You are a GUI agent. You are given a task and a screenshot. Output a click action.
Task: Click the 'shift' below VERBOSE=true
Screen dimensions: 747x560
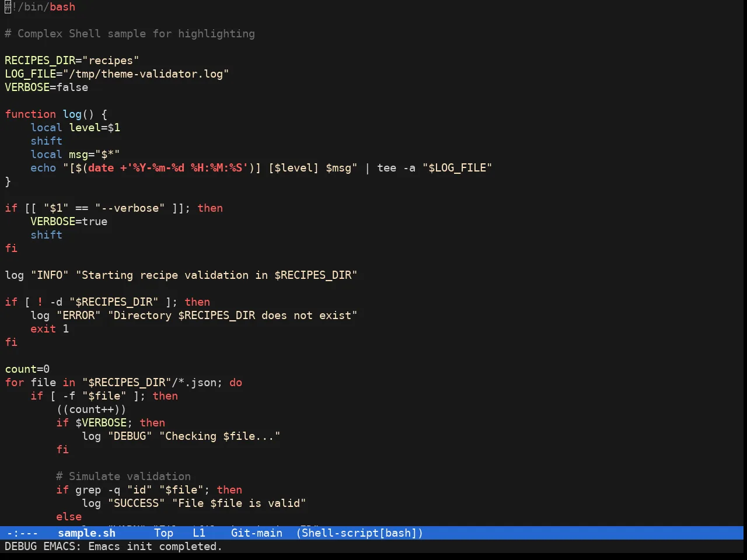tap(47, 235)
